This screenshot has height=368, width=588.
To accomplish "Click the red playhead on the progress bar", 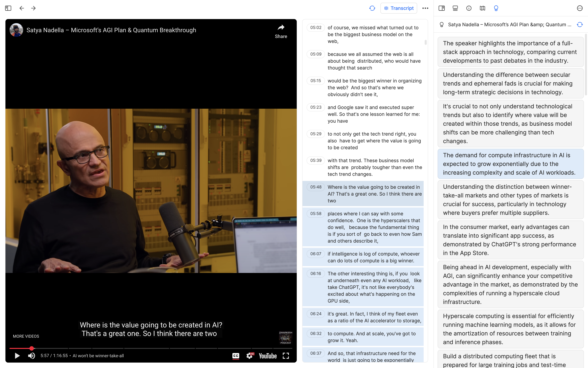I will pos(32,348).
